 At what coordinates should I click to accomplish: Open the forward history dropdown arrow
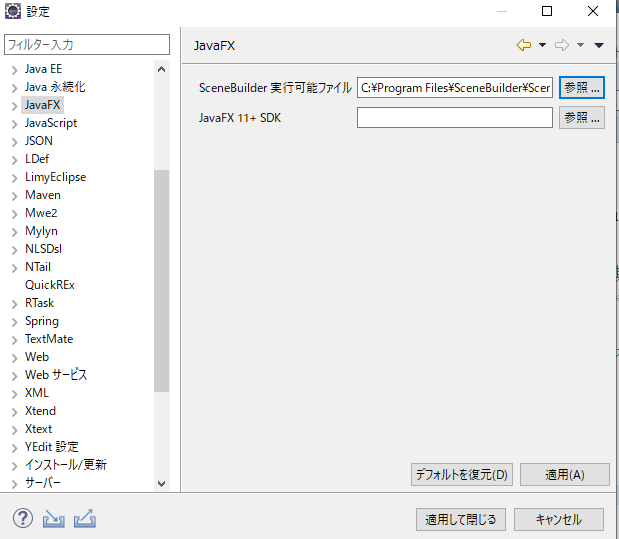(580, 45)
